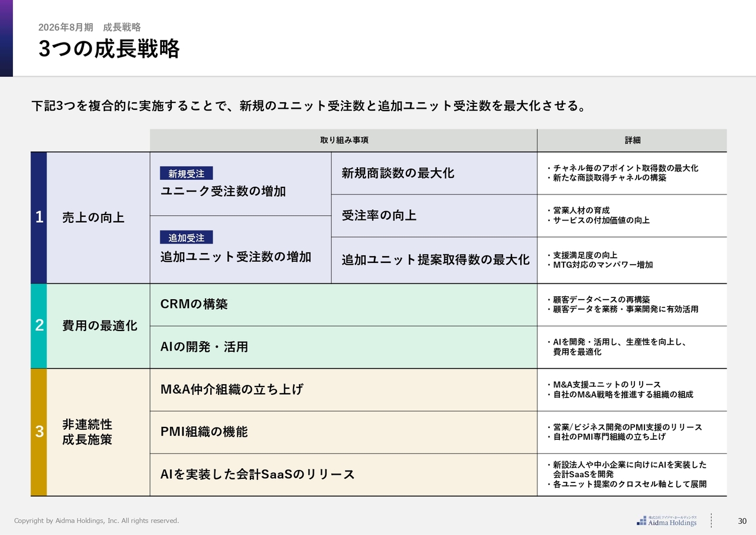Select the 売上の向上 category cell
Image resolution: width=756 pixels, height=535 pixels.
point(98,218)
